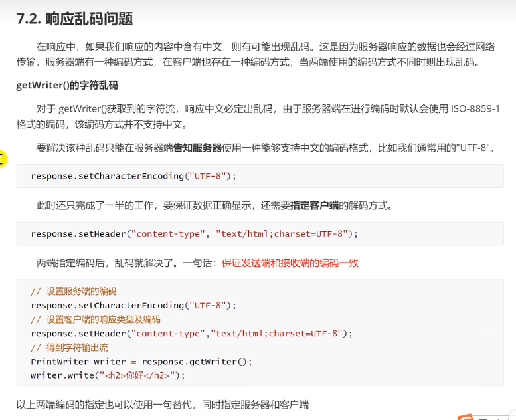The width and height of the screenshot is (516, 420).
Task: Click the line "PrintWriter writer = response.getWriter();"
Action: coord(141,362)
